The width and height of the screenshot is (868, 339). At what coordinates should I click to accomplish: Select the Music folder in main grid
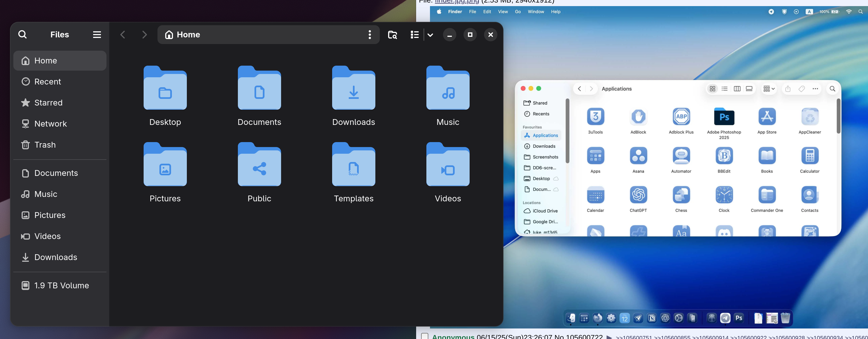[x=448, y=88]
